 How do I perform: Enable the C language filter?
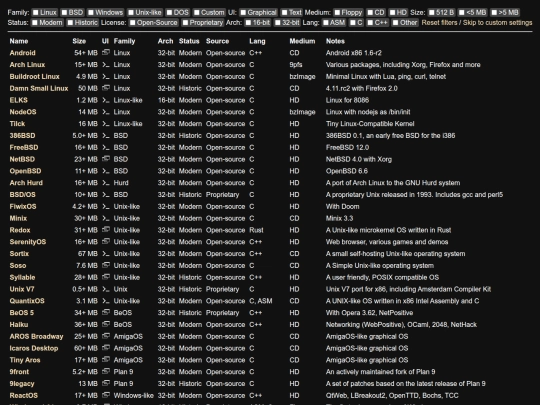pyautogui.click(x=353, y=23)
